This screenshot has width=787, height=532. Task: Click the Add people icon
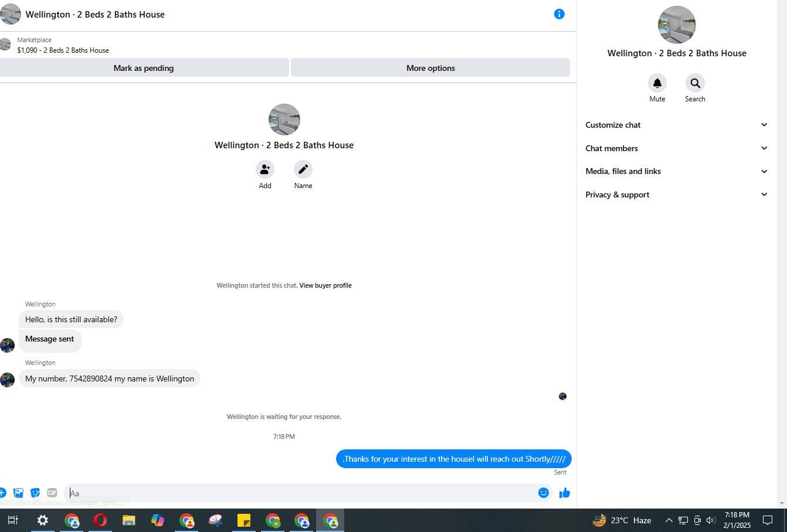point(265,169)
